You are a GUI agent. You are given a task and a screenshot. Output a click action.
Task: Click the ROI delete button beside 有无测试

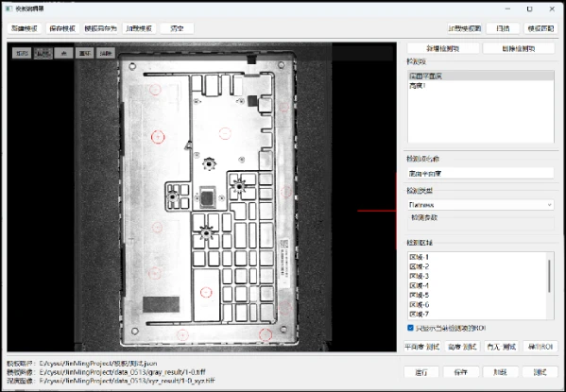pyautogui.click(x=540, y=347)
